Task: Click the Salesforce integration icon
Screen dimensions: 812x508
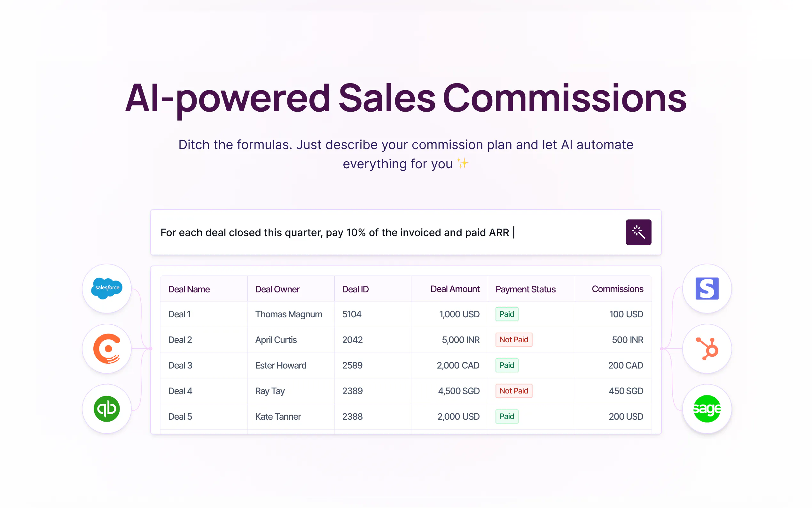Action: tap(107, 288)
